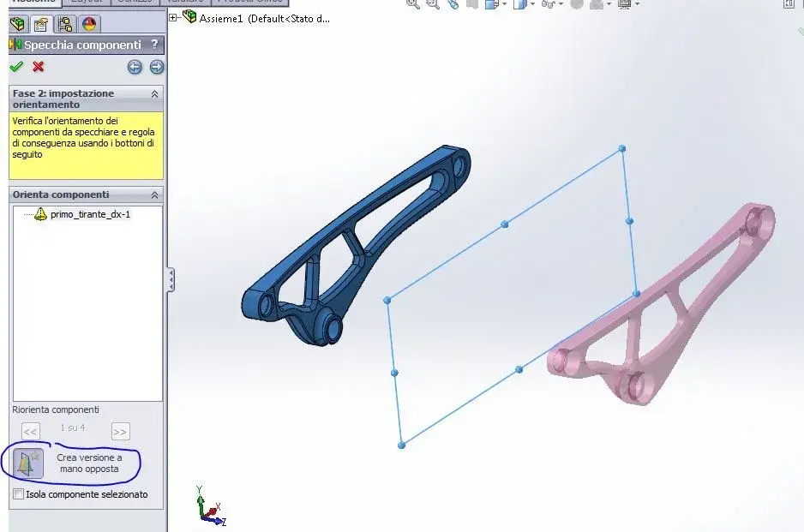Viewport: 804px width, 532px height.
Task: Click the 'Fase 2: impostazione orientamento' header
Action: click(x=63, y=99)
